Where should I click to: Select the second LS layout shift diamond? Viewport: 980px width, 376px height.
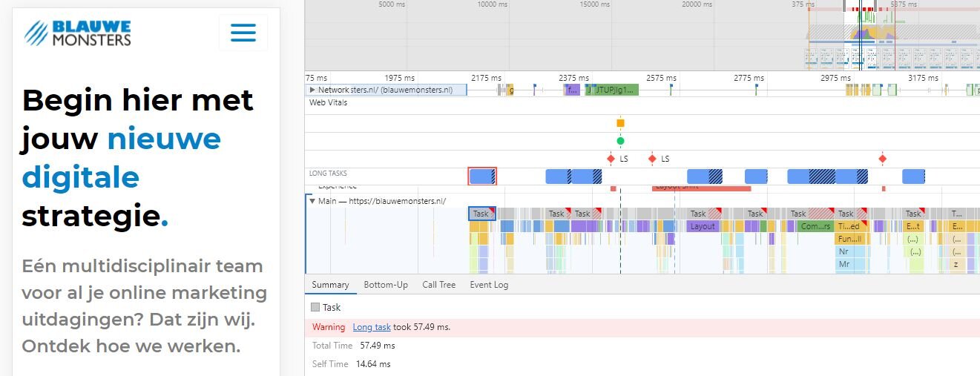point(652,159)
